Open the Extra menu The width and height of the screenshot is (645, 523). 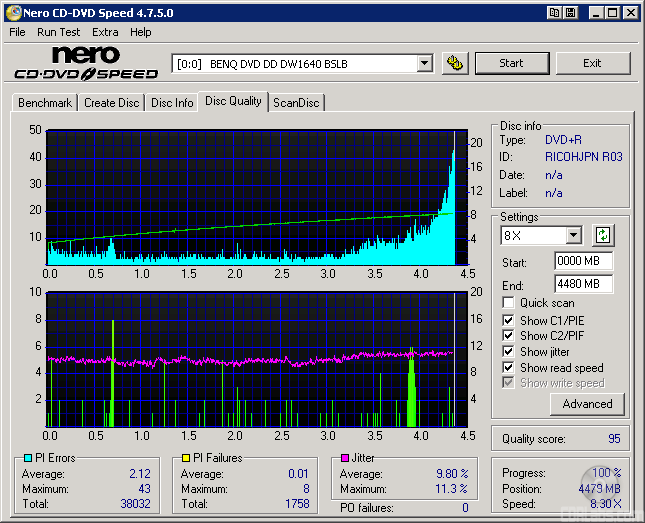click(x=105, y=32)
